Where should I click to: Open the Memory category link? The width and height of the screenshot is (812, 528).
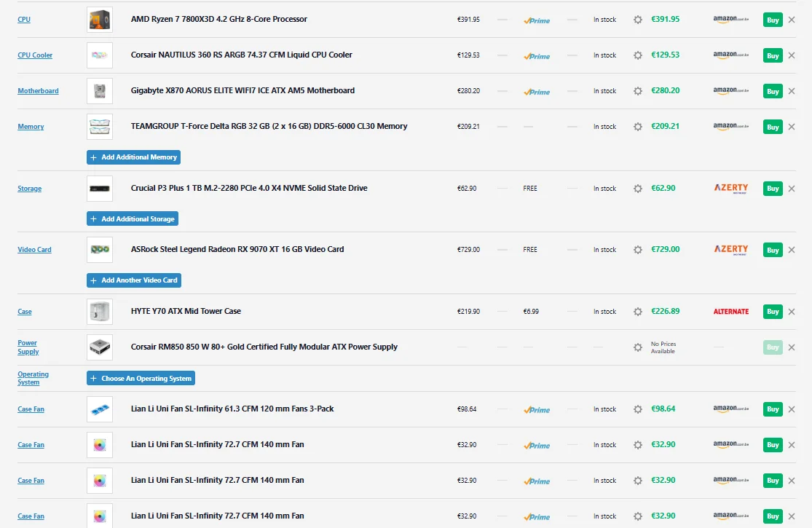[x=31, y=127]
